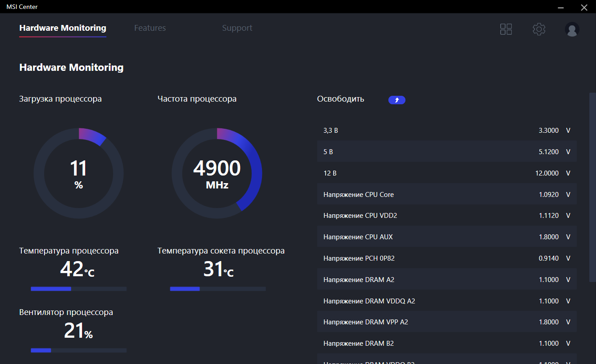Open the grid view icon in header
Screen dimensions: 596x364
506,29
